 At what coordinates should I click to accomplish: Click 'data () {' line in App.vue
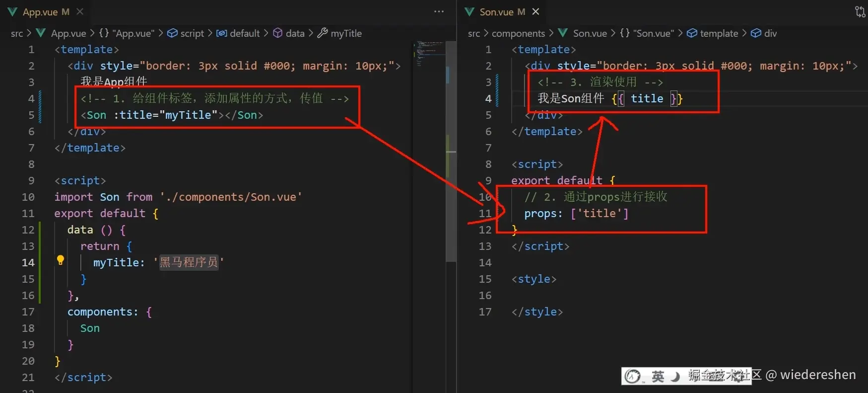(x=97, y=230)
